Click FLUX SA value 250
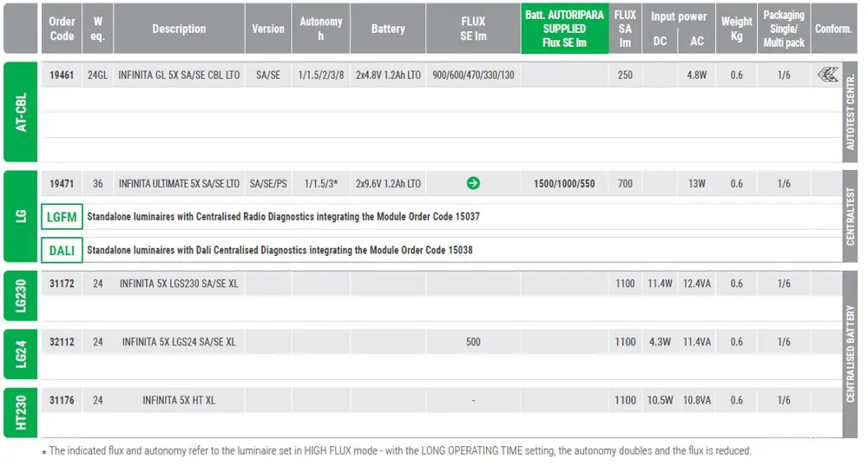The width and height of the screenshot is (868, 466). pyautogui.click(x=625, y=75)
